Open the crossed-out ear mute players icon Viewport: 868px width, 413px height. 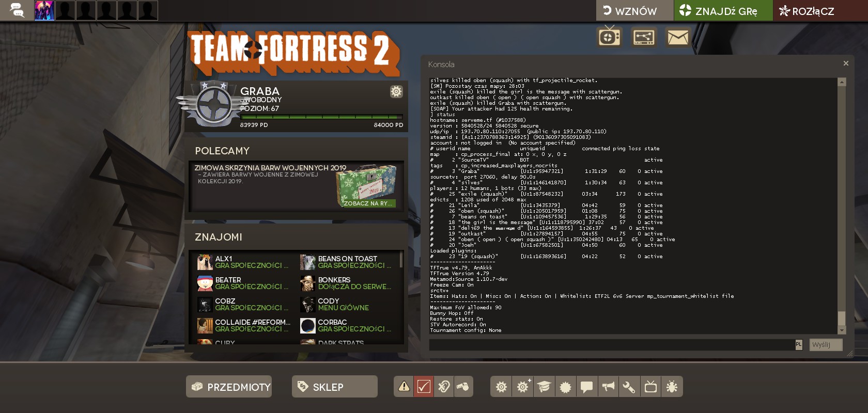coord(444,387)
